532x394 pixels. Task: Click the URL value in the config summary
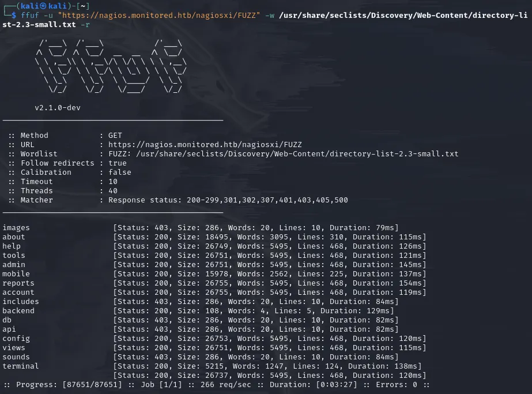205,145
